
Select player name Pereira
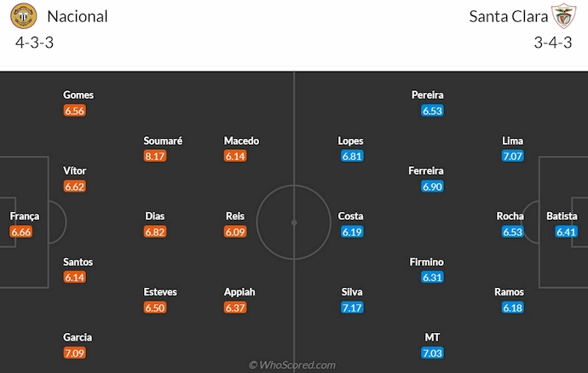click(x=428, y=95)
